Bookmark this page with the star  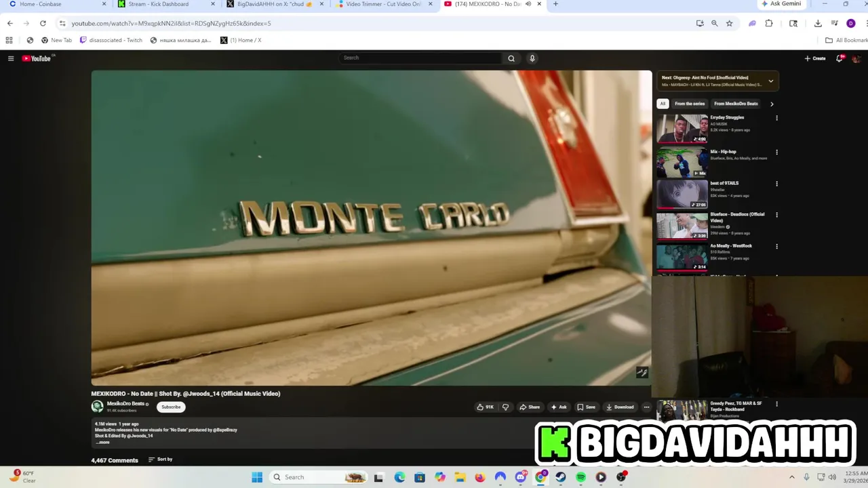coord(729,23)
